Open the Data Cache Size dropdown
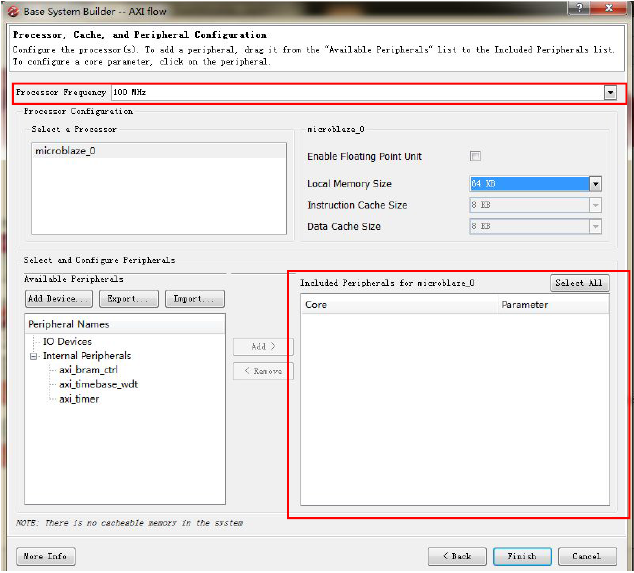This screenshot has width=634, height=573. [x=595, y=227]
